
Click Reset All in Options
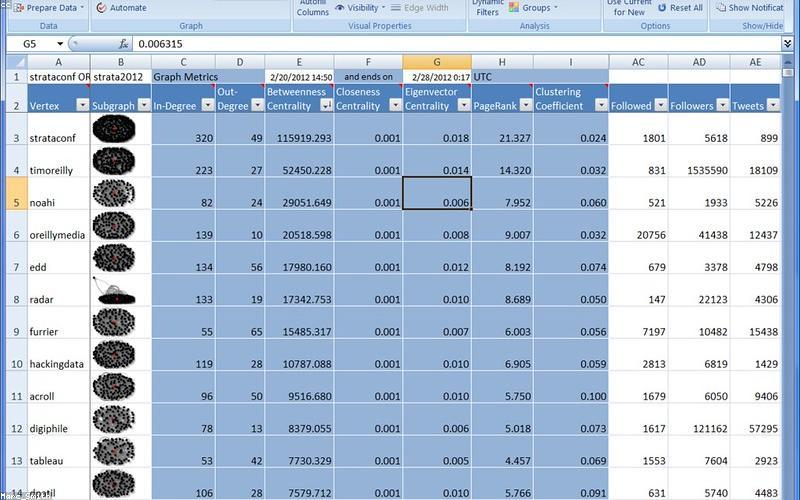(x=680, y=8)
